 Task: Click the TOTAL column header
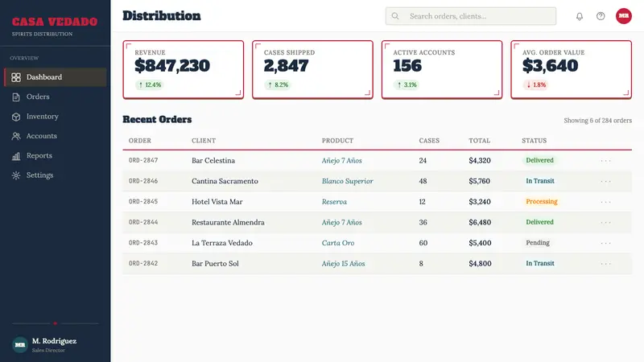(x=479, y=140)
